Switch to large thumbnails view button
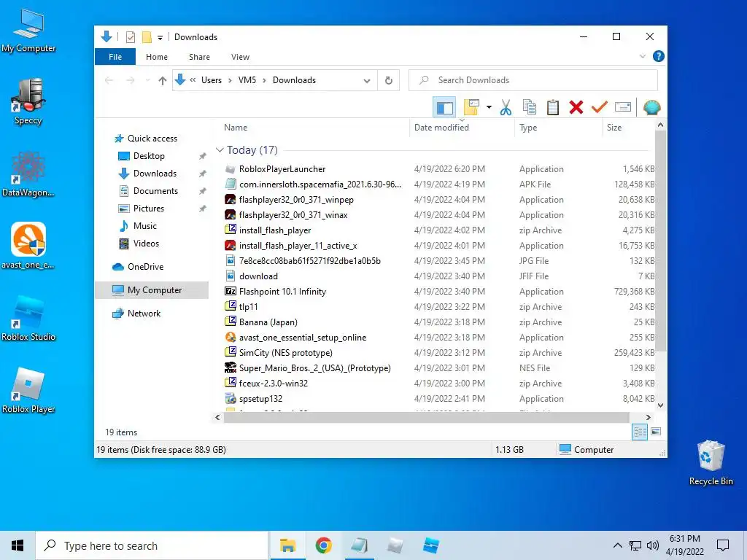 pyautogui.click(x=656, y=432)
